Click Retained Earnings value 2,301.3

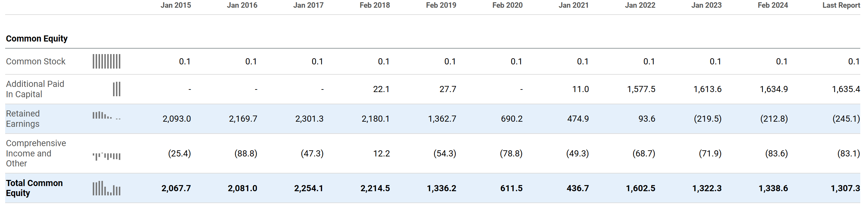pyautogui.click(x=309, y=119)
